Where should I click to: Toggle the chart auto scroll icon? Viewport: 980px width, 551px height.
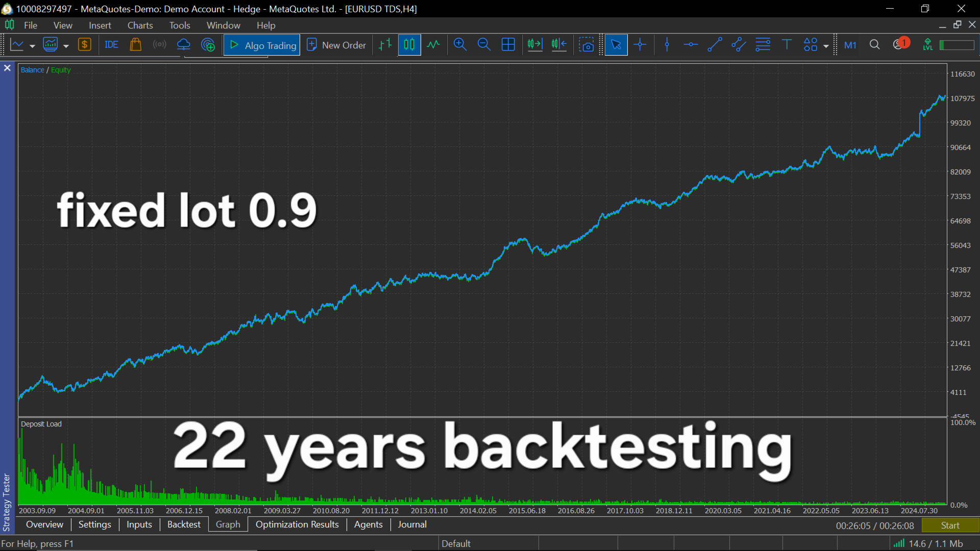click(535, 45)
